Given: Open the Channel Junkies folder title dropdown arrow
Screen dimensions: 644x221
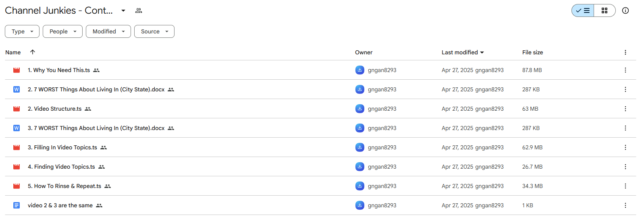Looking at the screenshot, I should point(123,10).
